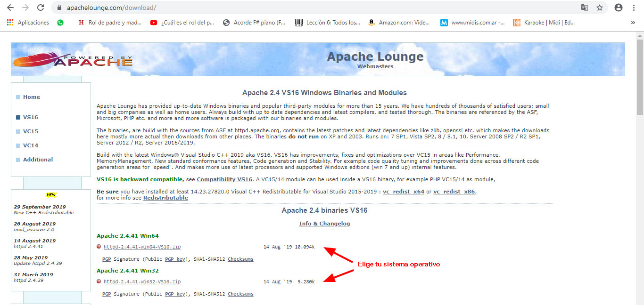Open Checksums link under Win64 download
Viewport: 644px width, 305px height.
pos(240,259)
